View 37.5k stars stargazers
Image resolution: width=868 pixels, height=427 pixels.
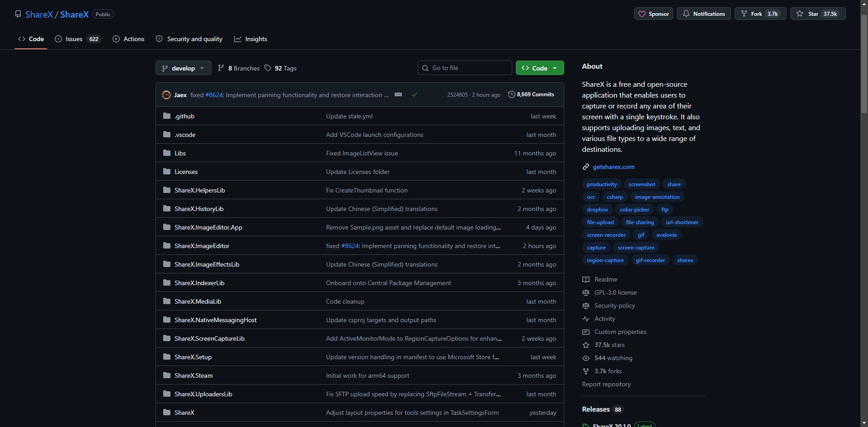(x=604, y=345)
